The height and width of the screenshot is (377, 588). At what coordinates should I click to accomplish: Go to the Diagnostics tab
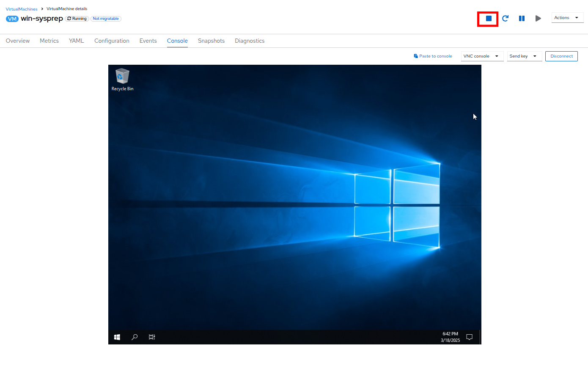click(250, 41)
